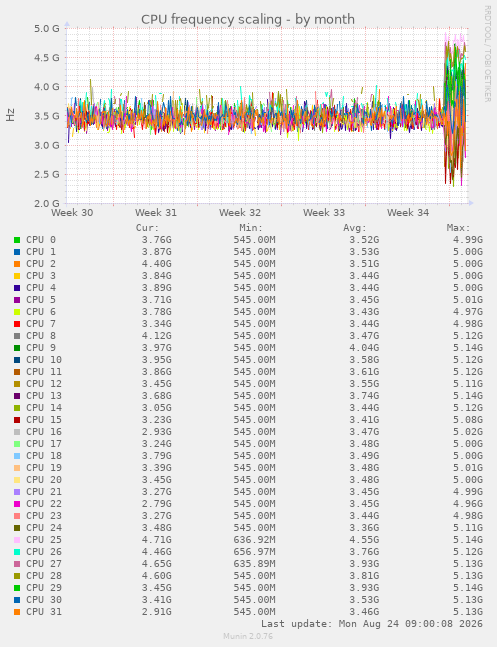The width and height of the screenshot is (497, 647).
Task: Click the '4.0 G' y-axis label
Action: point(47,87)
